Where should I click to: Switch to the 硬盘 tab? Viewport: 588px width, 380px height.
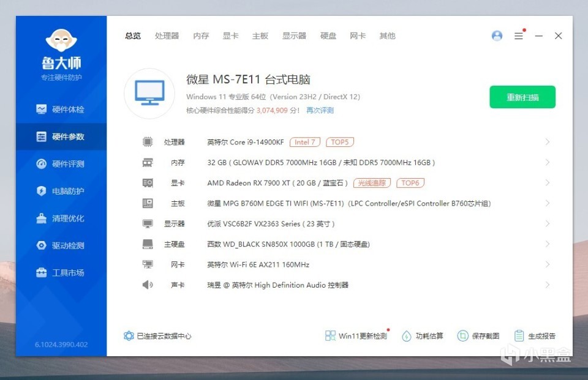328,36
